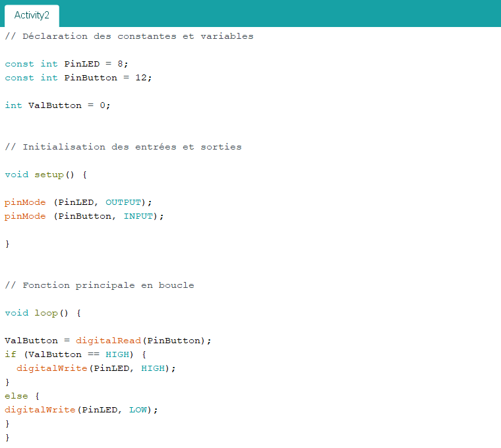501x448 pixels.
Task: Click the line 'else {'
Action: point(22,396)
